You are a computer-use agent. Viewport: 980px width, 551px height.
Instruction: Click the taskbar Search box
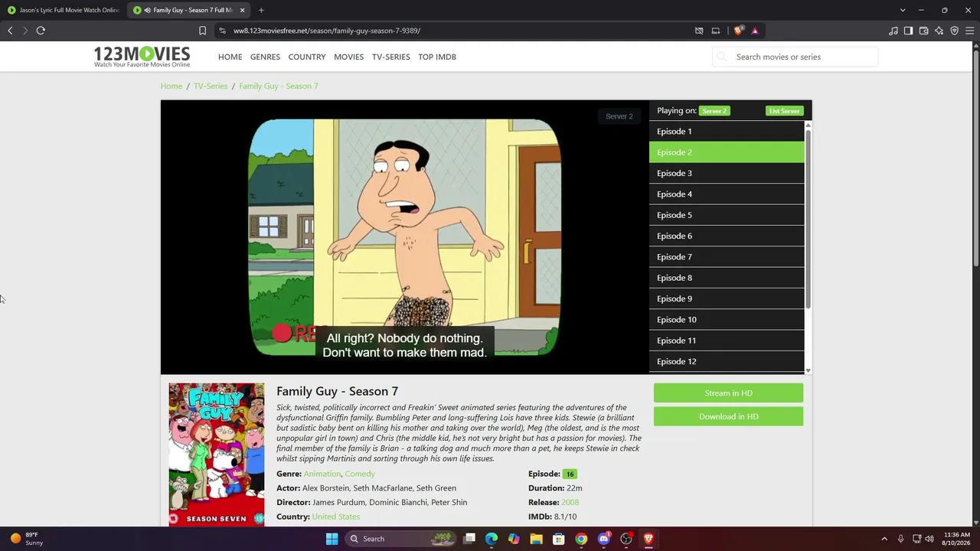point(401,539)
